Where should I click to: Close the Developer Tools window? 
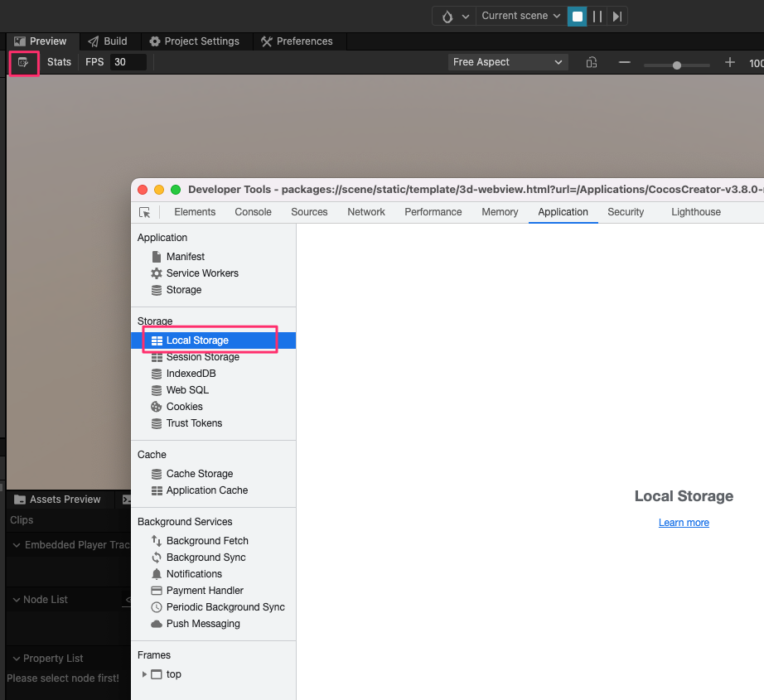pyautogui.click(x=143, y=190)
